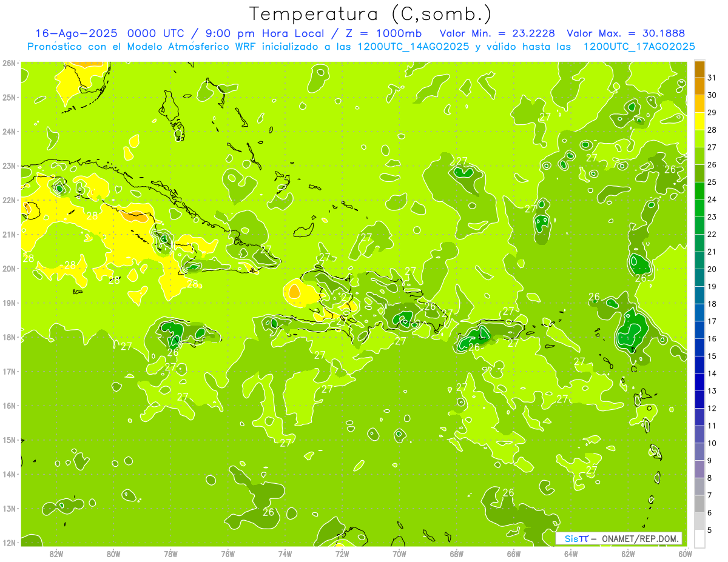Click the "19N" latitude axis label
The height and width of the screenshot is (562, 728).
coord(9,303)
